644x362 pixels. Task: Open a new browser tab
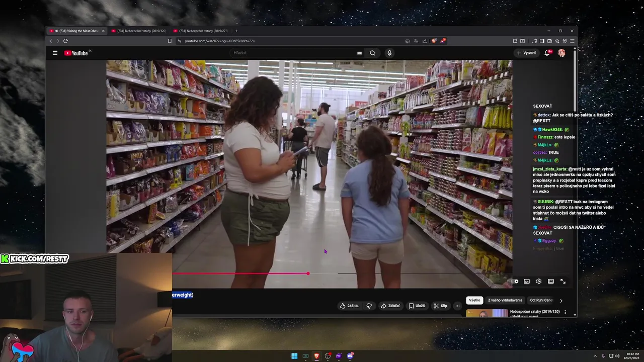point(236,31)
